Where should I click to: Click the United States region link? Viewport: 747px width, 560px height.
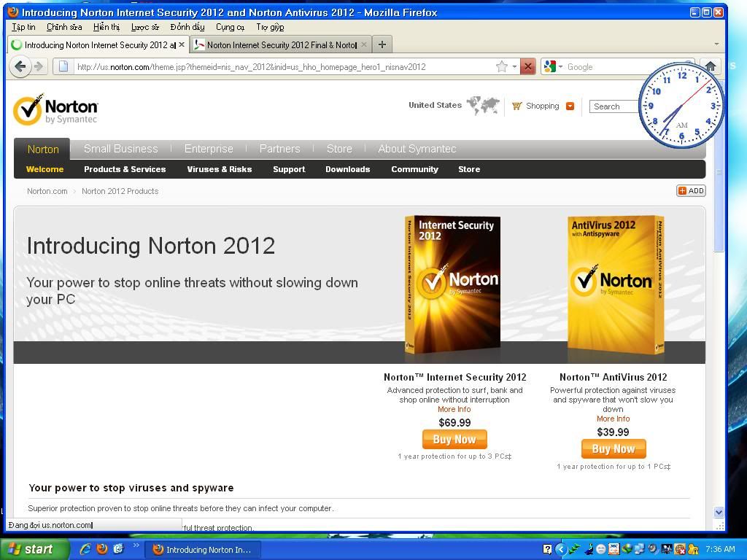[x=435, y=105]
